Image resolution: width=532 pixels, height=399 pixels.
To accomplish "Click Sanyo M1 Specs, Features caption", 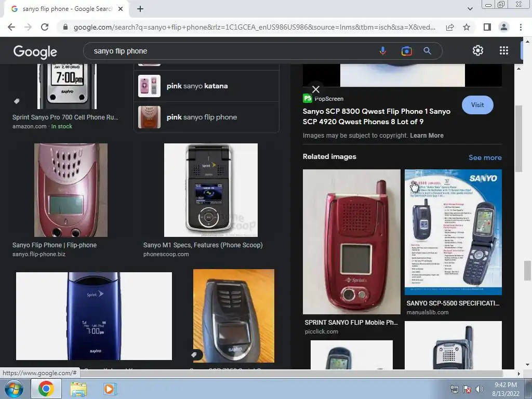I will [203, 245].
